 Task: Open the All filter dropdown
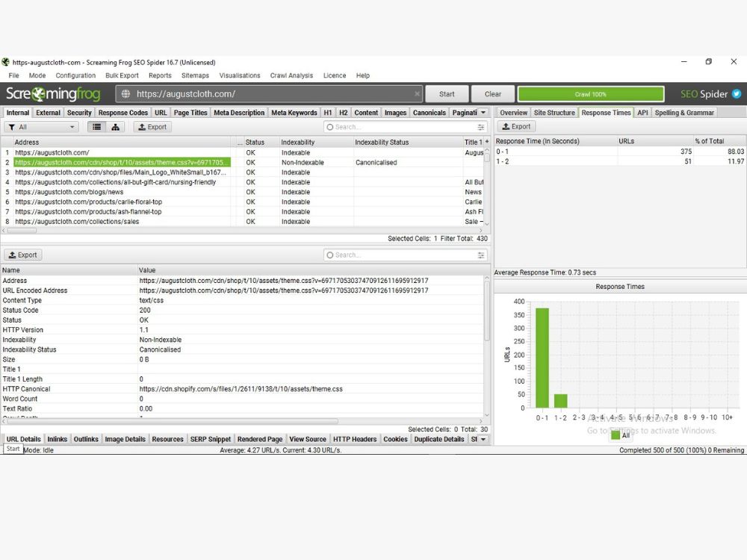[x=41, y=127]
